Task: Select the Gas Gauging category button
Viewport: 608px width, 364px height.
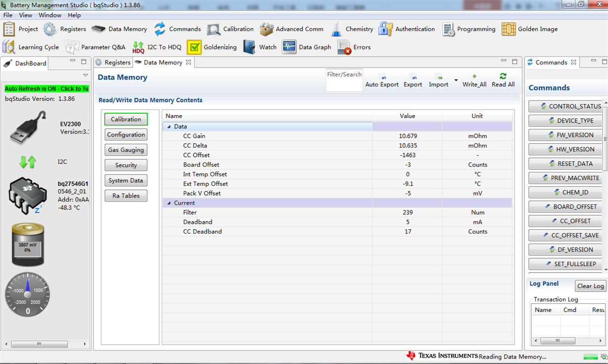Action: (x=126, y=150)
